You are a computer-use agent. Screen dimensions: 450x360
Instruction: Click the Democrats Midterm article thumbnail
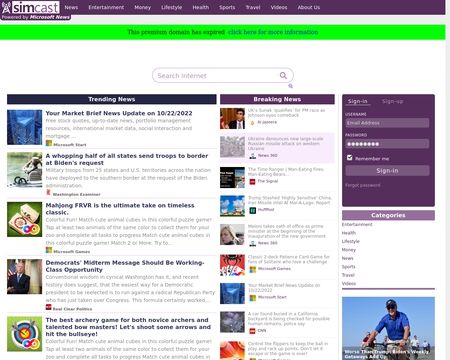click(x=25, y=277)
